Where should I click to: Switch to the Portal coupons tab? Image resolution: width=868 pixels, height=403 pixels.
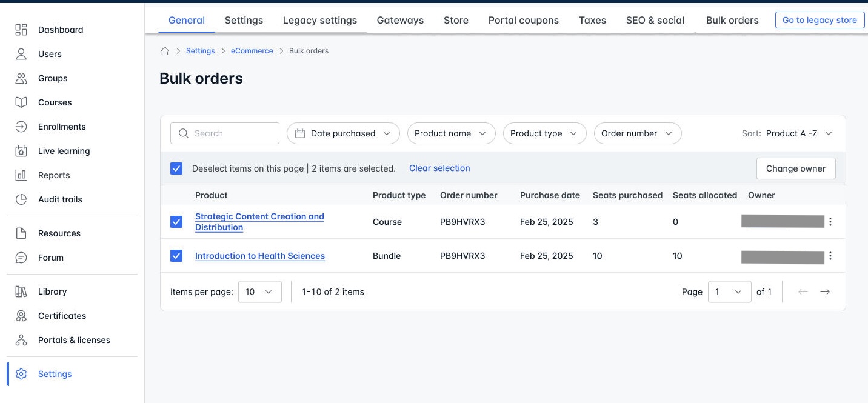(524, 20)
